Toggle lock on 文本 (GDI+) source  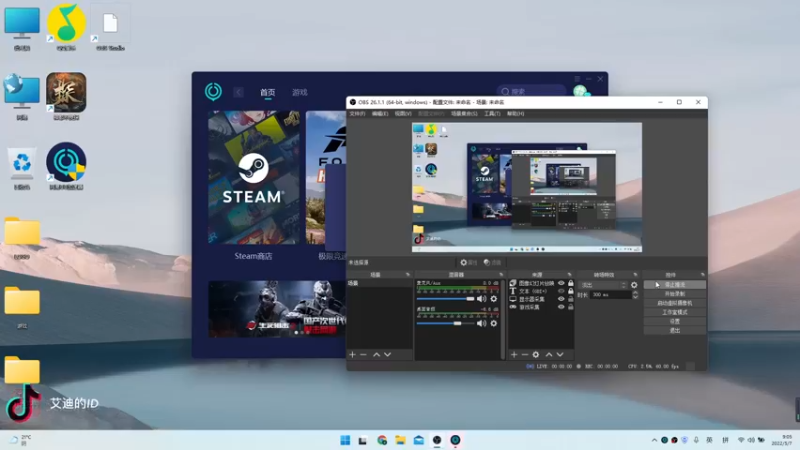coord(570,291)
